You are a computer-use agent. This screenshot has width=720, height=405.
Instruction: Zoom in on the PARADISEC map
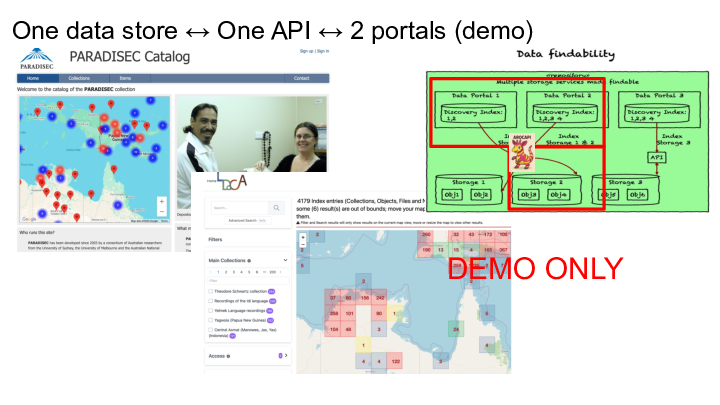[x=162, y=202]
